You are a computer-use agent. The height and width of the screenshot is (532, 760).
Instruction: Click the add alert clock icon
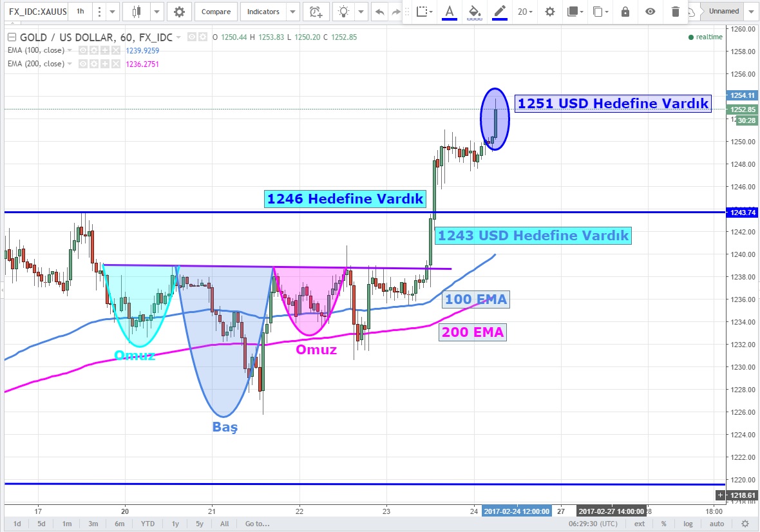(314, 12)
